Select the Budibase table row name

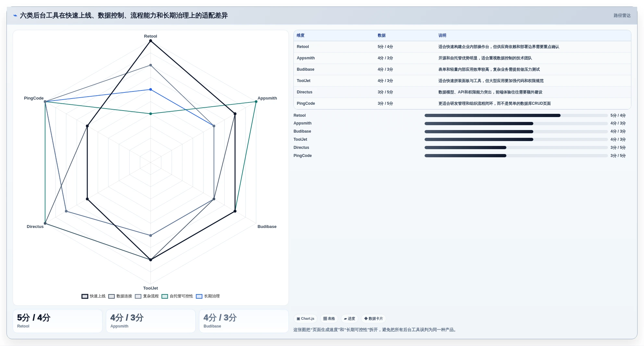click(305, 69)
